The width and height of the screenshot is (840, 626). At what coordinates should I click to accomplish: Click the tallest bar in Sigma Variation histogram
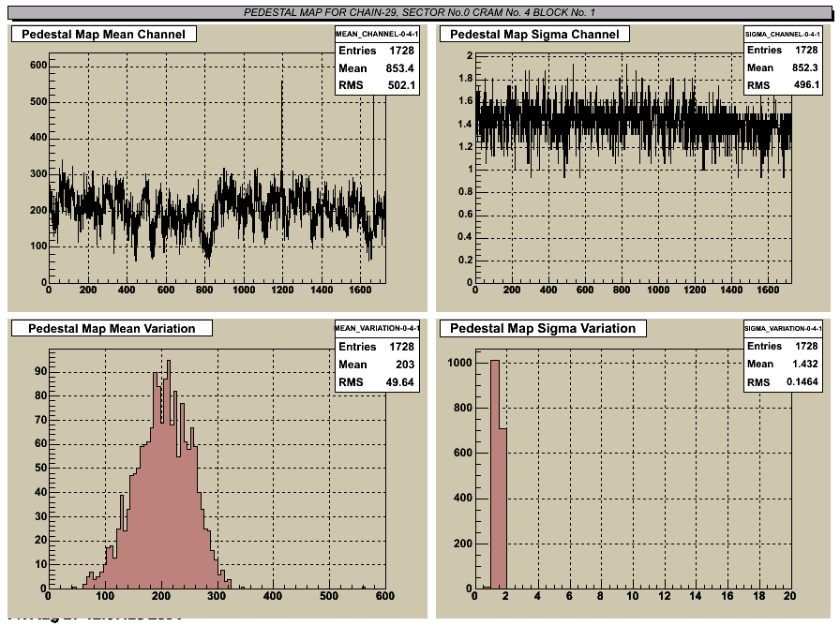pyautogui.click(x=494, y=474)
